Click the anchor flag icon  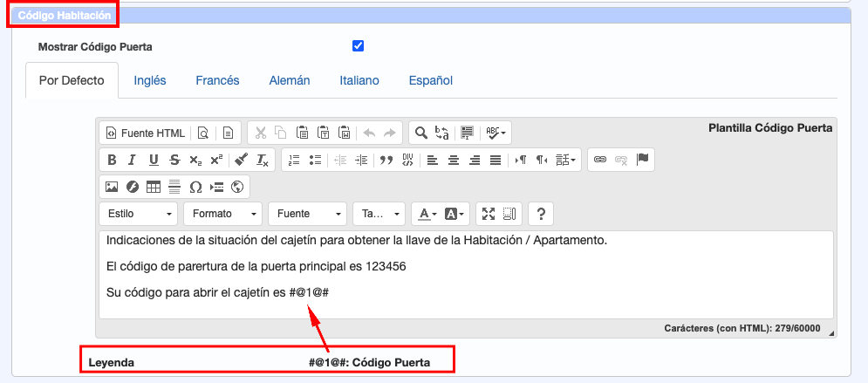tap(643, 160)
